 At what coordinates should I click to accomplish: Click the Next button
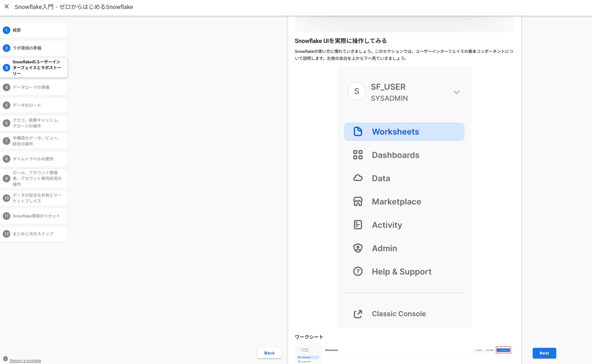tap(544, 353)
